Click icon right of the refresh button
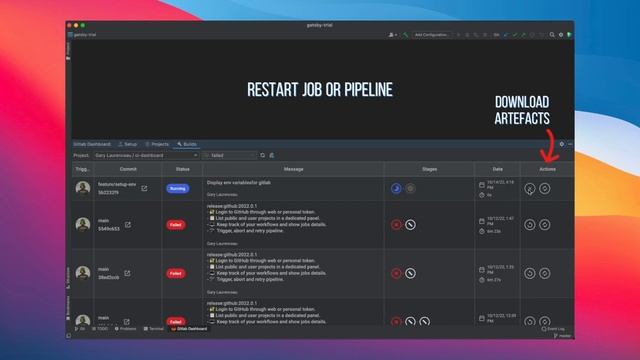640x360 pixels. click(x=272, y=156)
